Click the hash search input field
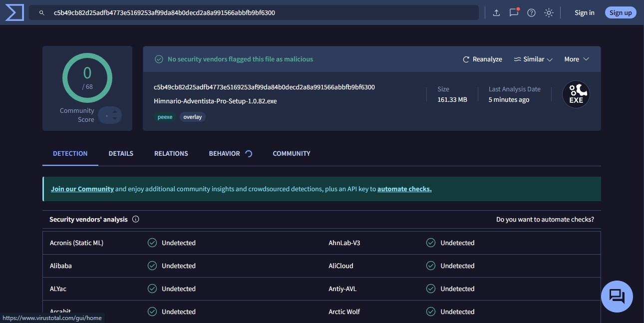This screenshot has height=323, width=644. (260, 13)
